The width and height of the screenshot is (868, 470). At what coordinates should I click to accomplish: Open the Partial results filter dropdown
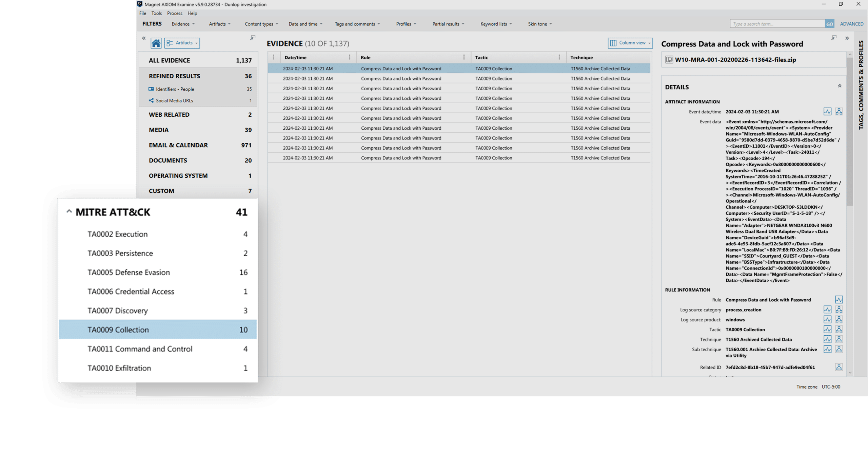(x=448, y=24)
